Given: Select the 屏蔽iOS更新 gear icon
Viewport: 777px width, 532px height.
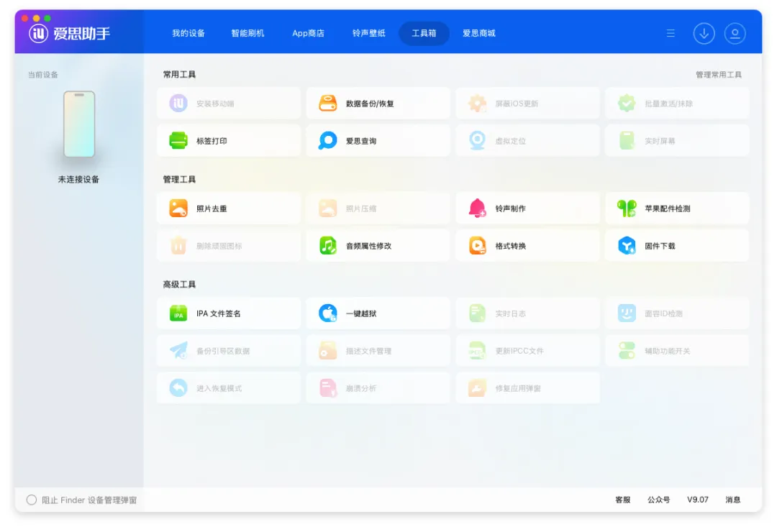Looking at the screenshot, I should coord(477,103).
